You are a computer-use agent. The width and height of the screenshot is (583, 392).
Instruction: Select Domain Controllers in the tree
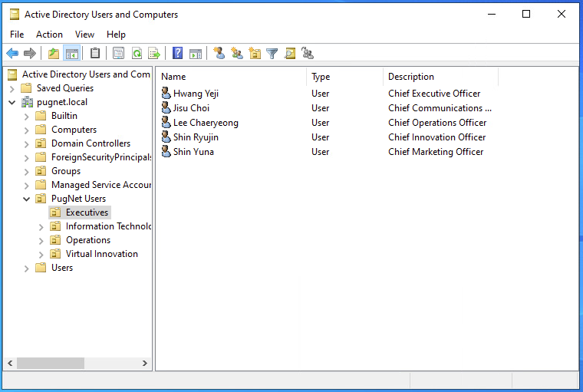pyautogui.click(x=91, y=143)
